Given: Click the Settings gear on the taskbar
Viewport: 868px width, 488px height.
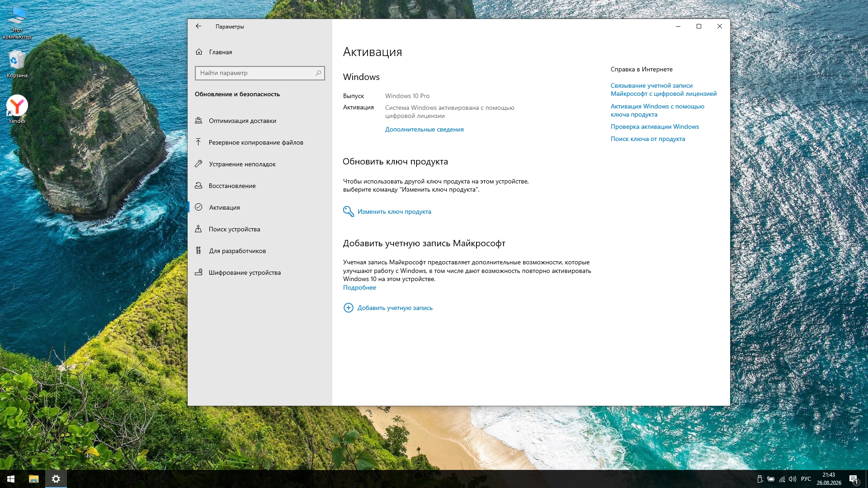Looking at the screenshot, I should pyautogui.click(x=56, y=479).
